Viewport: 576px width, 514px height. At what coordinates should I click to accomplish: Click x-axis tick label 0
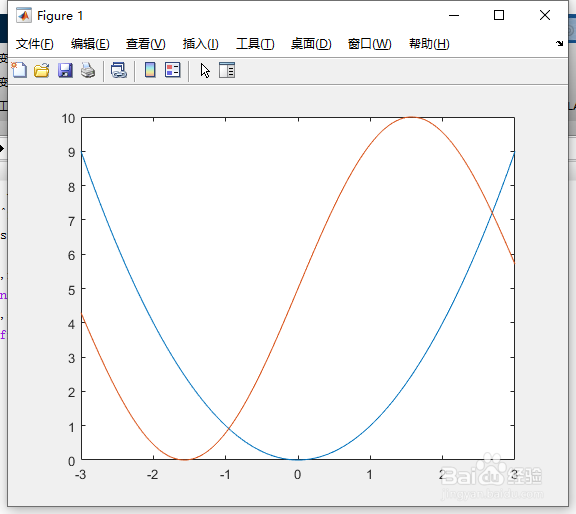pyautogui.click(x=298, y=475)
